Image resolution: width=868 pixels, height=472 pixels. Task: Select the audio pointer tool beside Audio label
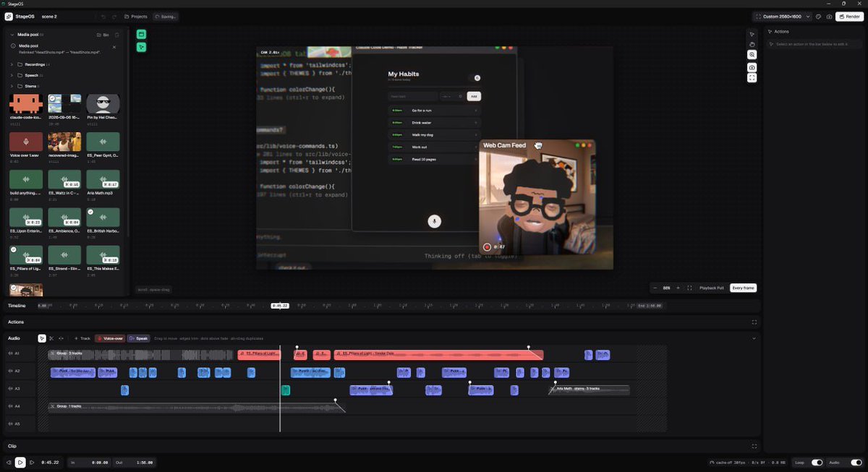pyautogui.click(x=42, y=338)
